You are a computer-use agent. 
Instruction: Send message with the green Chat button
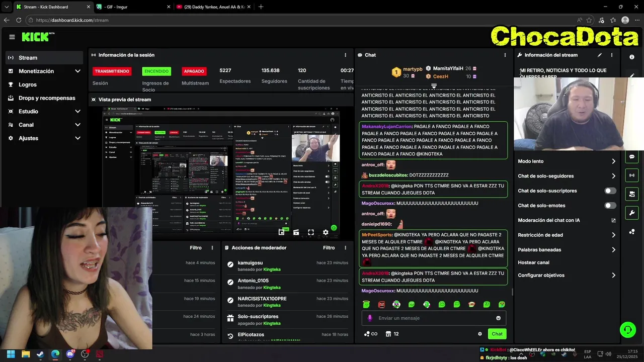click(x=497, y=334)
